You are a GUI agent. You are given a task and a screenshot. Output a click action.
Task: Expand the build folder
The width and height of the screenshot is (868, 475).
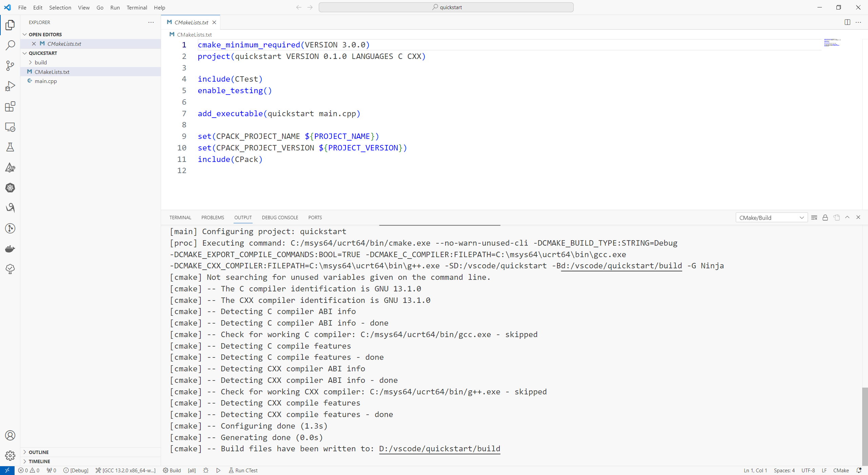pos(91,62)
